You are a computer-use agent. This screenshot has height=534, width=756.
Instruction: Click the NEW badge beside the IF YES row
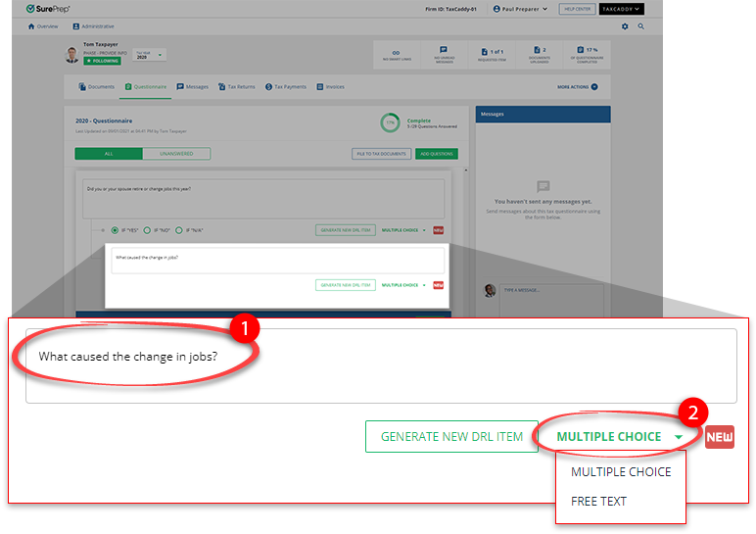point(438,230)
